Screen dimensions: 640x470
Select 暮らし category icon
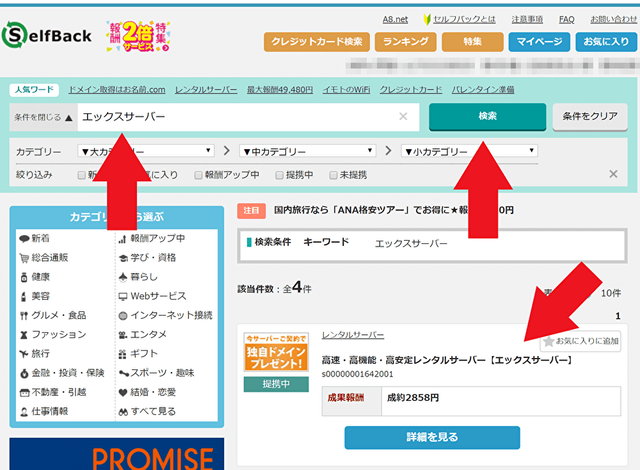[x=123, y=277]
